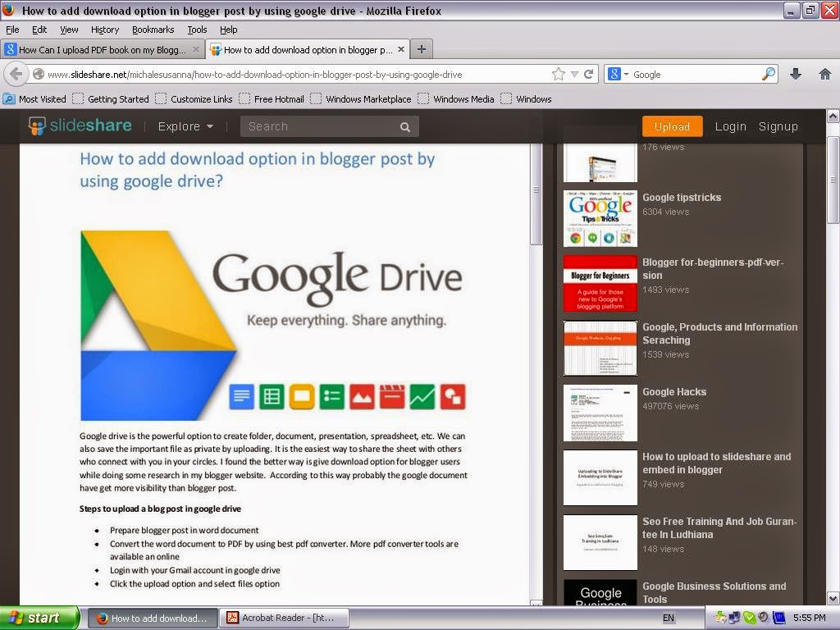Go to the Firefox home page icon
The height and width of the screenshot is (630, 840).
(825, 74)
